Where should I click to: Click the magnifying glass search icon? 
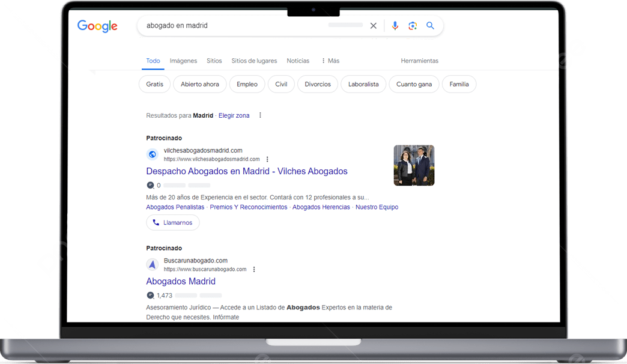coord(430,26)
